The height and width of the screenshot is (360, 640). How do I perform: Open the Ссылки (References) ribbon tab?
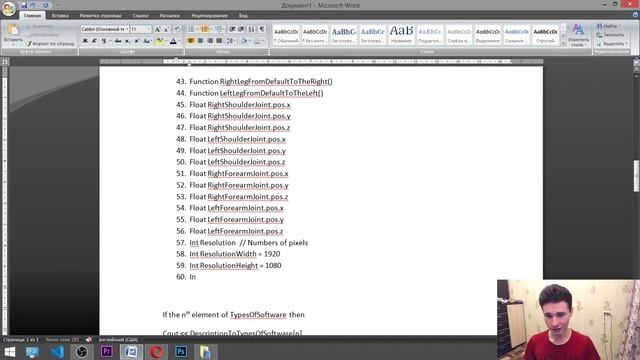[x=140, y=16]
